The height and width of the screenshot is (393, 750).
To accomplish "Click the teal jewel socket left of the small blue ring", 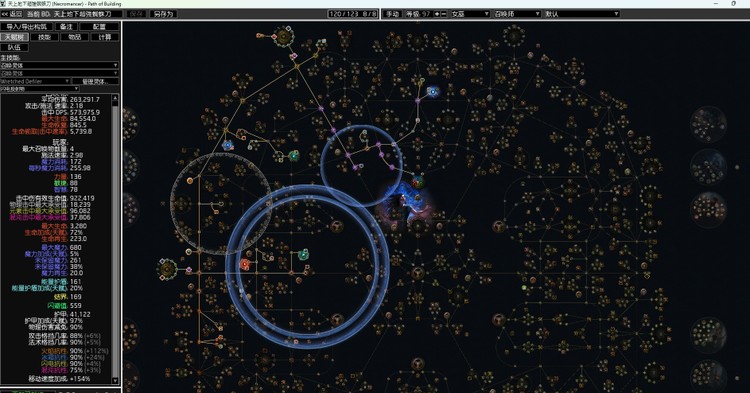I will pos(294,156).
